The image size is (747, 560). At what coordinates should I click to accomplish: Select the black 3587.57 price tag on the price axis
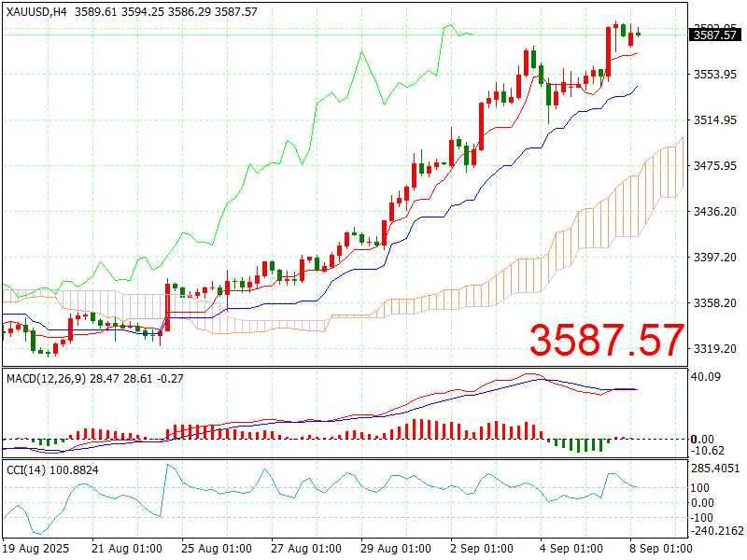coord(715,35)
